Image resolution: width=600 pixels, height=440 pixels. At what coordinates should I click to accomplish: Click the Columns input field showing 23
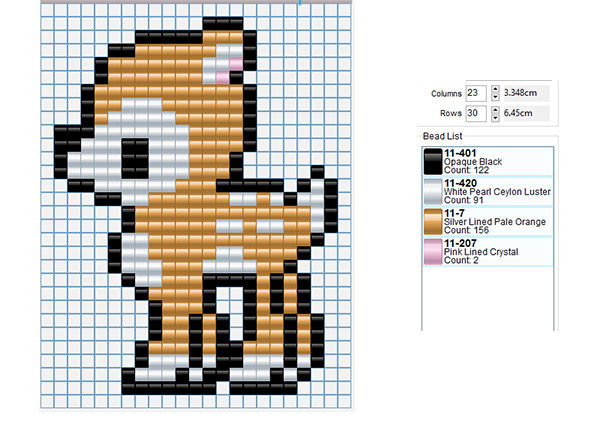click(476, 93)
